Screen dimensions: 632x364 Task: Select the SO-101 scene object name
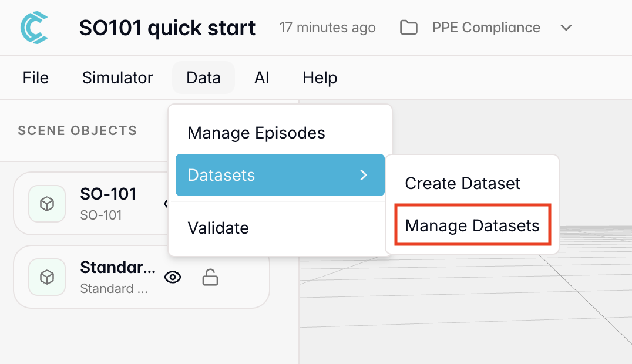[108, 194]
